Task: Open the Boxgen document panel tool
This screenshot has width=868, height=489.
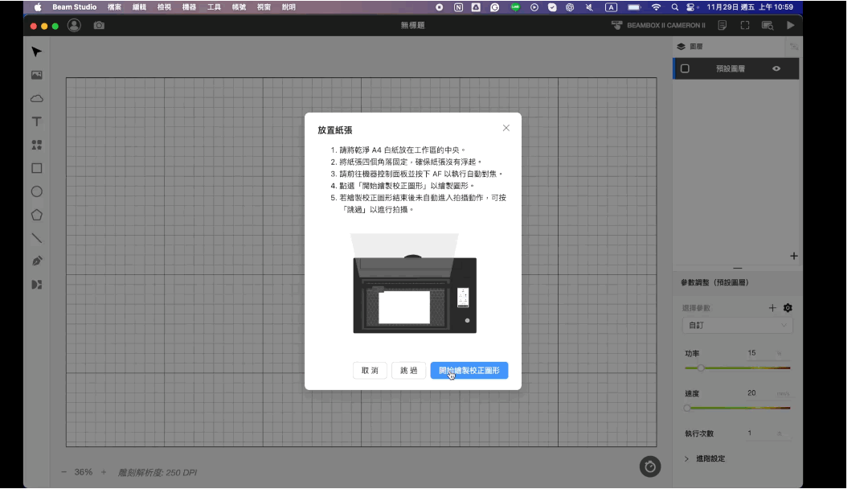Action: pyautogui.click(x=36, y=285)
